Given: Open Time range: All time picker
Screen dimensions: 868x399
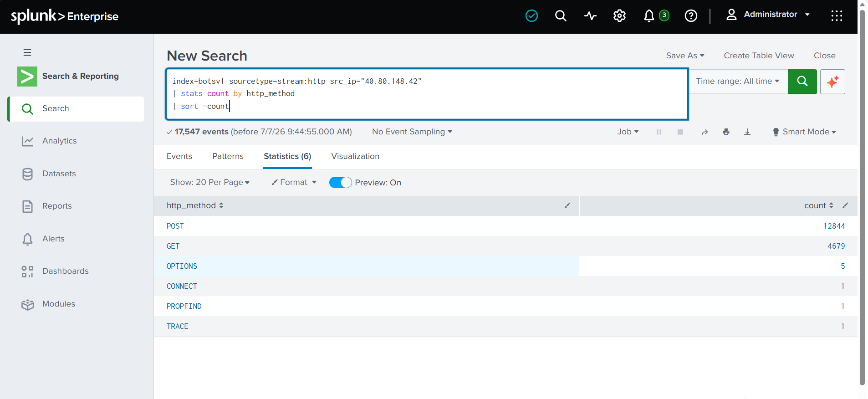Looking at the screenshot, I should tap(737, 81).
